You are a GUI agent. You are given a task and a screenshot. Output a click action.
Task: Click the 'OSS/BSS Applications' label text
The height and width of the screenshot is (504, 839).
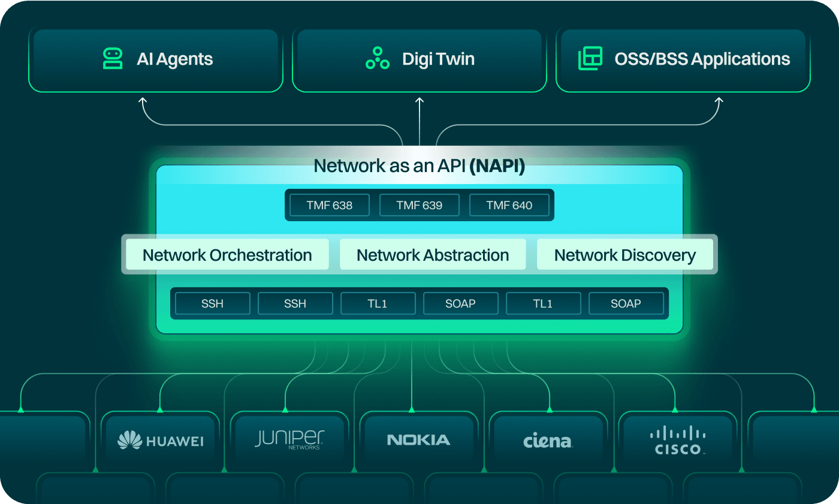[702, 59]
